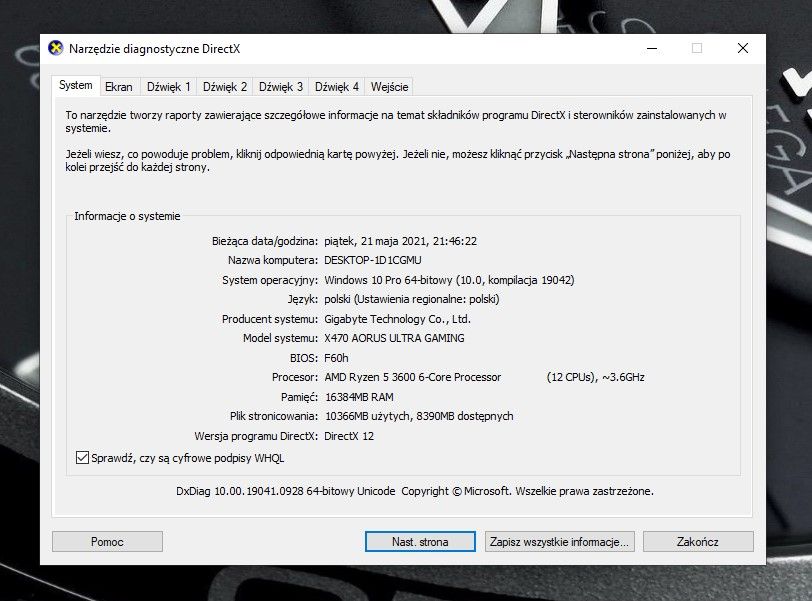Show the Dźwięk 4 tab
The image size is (812, 601).
pyautogui.click(x=337, y=87)
